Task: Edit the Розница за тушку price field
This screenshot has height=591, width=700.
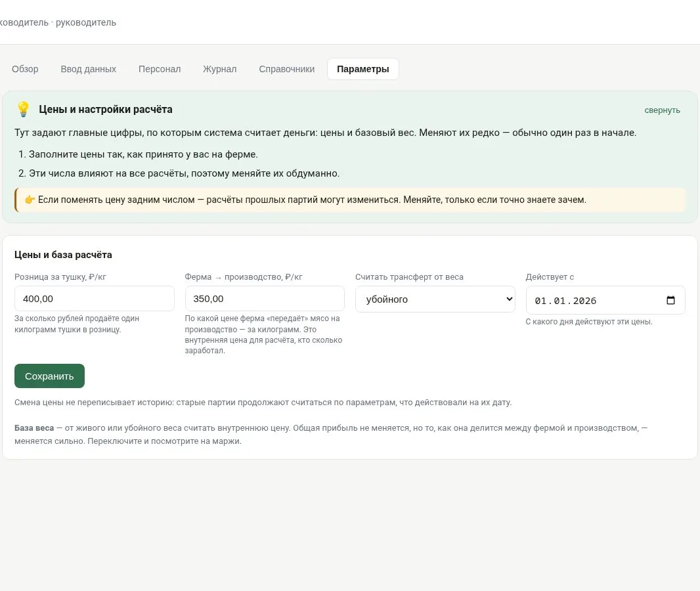Action: [x=94, y=299]
